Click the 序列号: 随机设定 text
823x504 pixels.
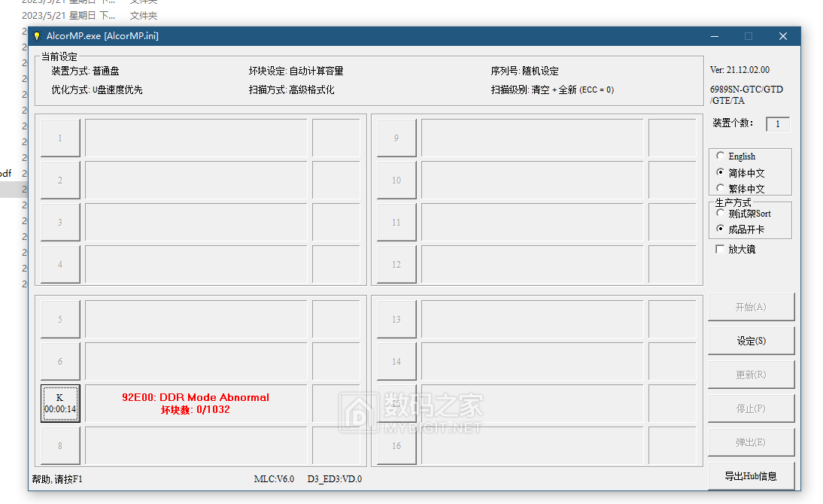(524, 71)
